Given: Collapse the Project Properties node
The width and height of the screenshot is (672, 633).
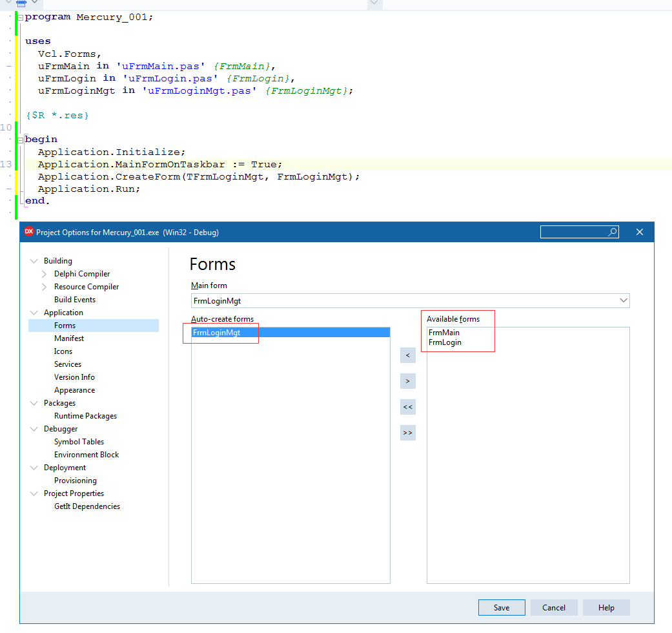Looking at the screenshot, I should click(34, 493).
